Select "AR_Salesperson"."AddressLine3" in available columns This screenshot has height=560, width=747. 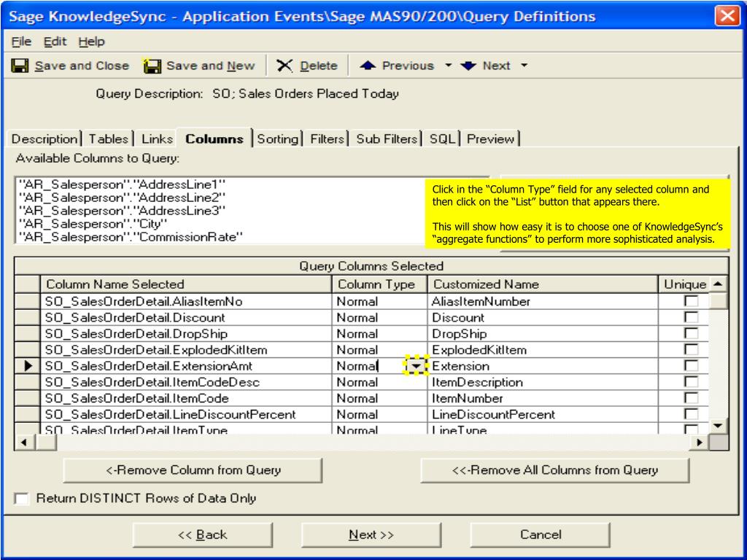(122, 211)
